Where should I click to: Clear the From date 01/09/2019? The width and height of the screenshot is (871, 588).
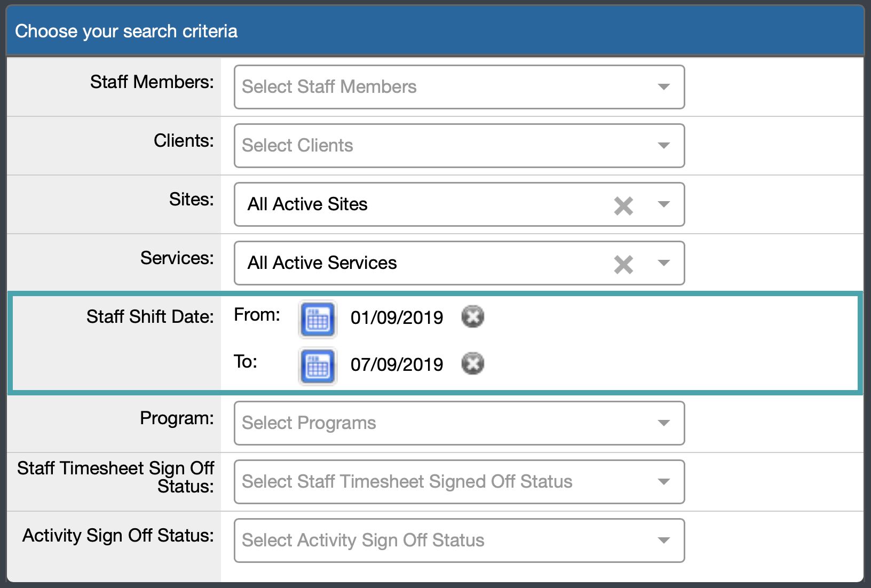coord(472,316)
